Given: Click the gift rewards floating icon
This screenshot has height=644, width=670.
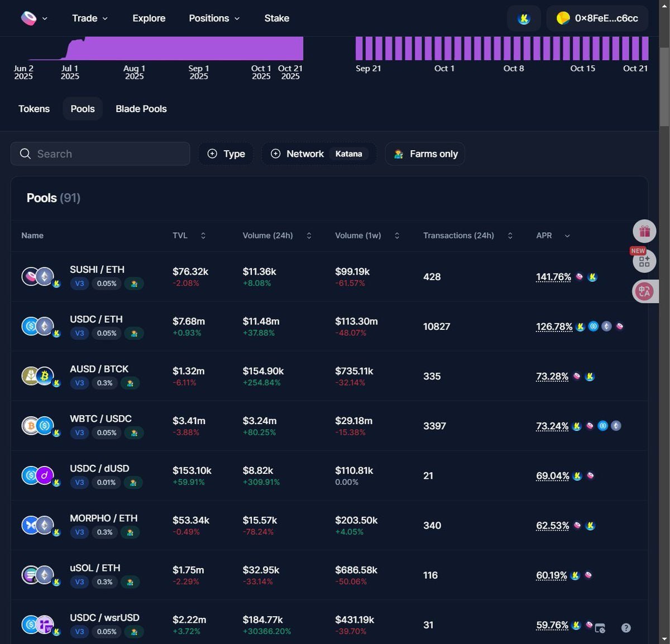Looking at the screenshot, I should coord(644,231).
